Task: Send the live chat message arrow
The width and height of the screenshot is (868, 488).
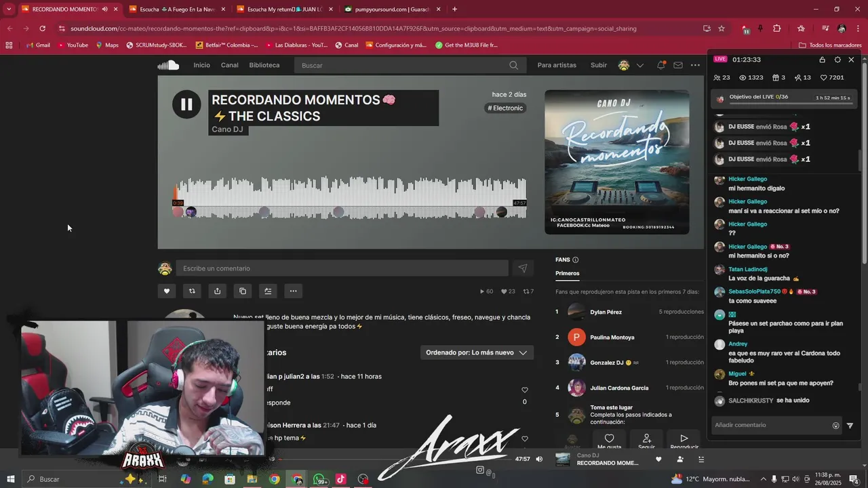Action: coord(850,426)
